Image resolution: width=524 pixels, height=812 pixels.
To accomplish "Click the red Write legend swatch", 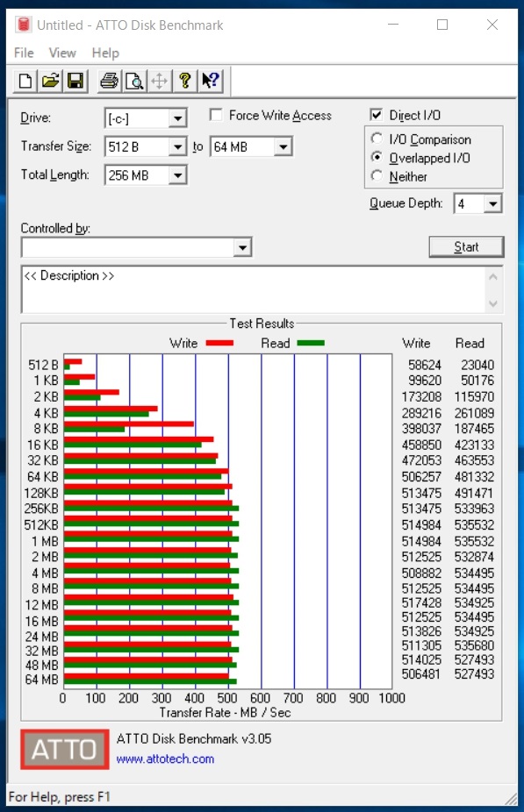I will click(x=219, y=343).
